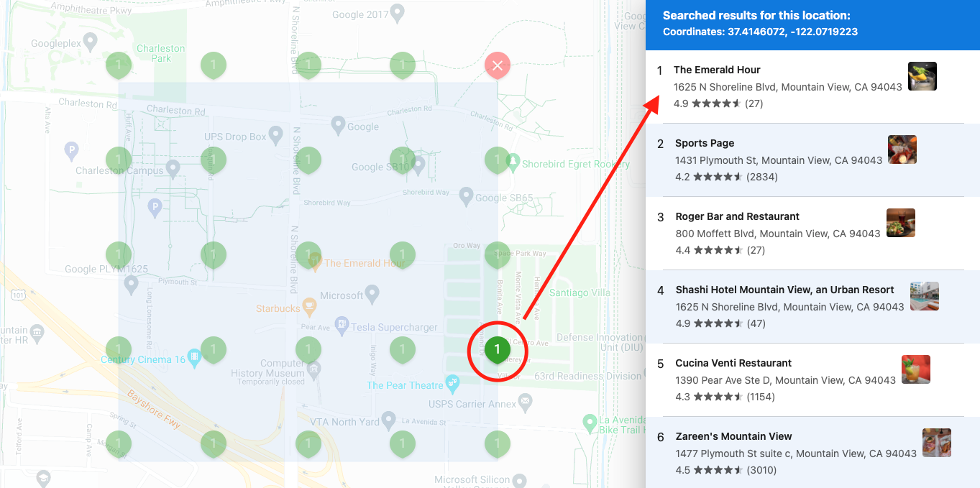Click the green marker near Bayshore Fwy
Image resolution: width=980 pixels, height=488 pixels.
[x=119, y=443]
